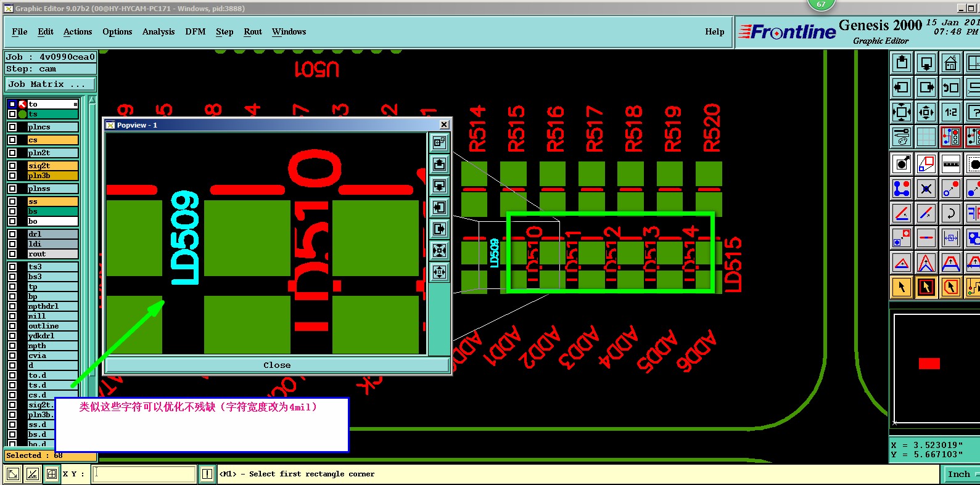Toggle the grid display icon
Image resolution: width=980 pixels, height=485 pixels.
point(926,137)
